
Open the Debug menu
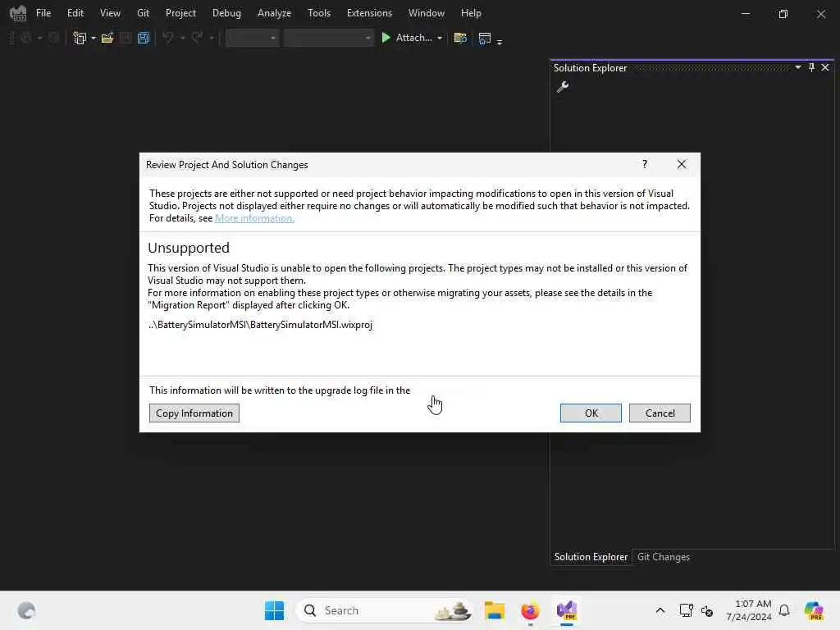pos(226,13)
